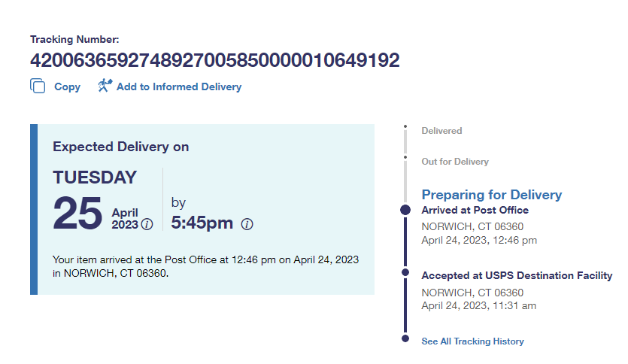Click the Delivered timeline dot
628x364 pixels.
[405, 126]
